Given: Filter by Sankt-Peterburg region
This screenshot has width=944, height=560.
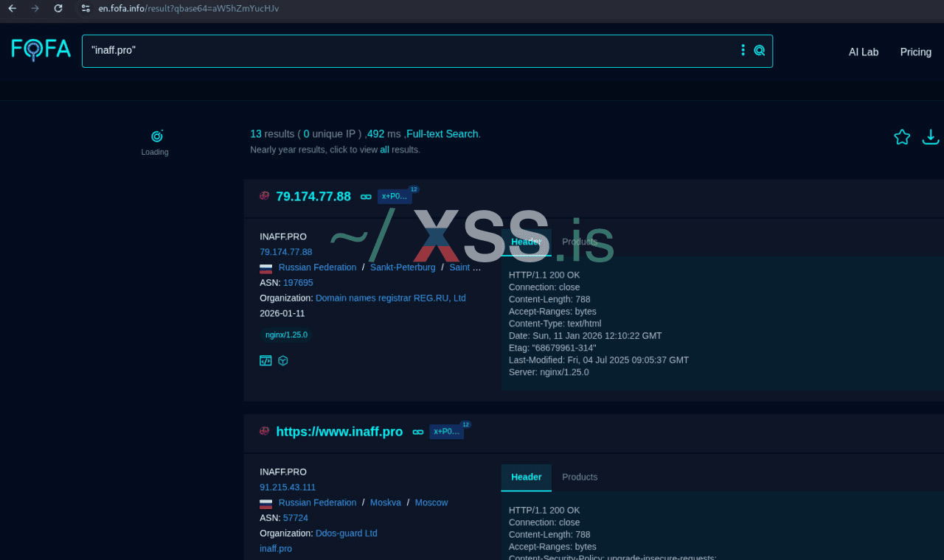Looking at the screenshot, I should point(403,267).
